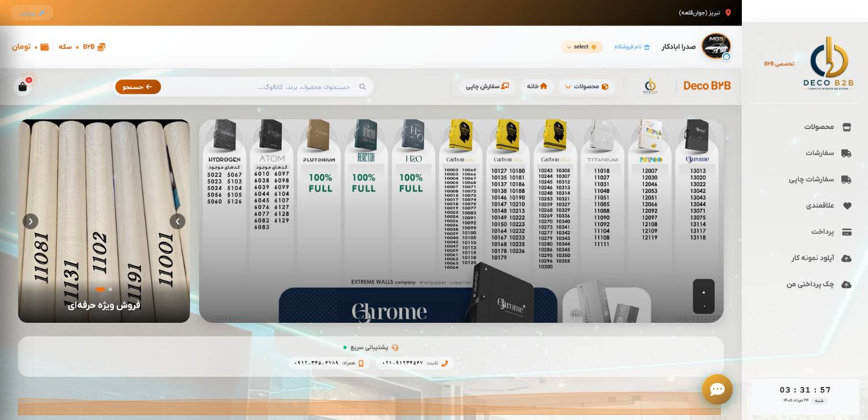Click the شنبه weekday chip
The image size is (868, 420).
click(819, 400)
